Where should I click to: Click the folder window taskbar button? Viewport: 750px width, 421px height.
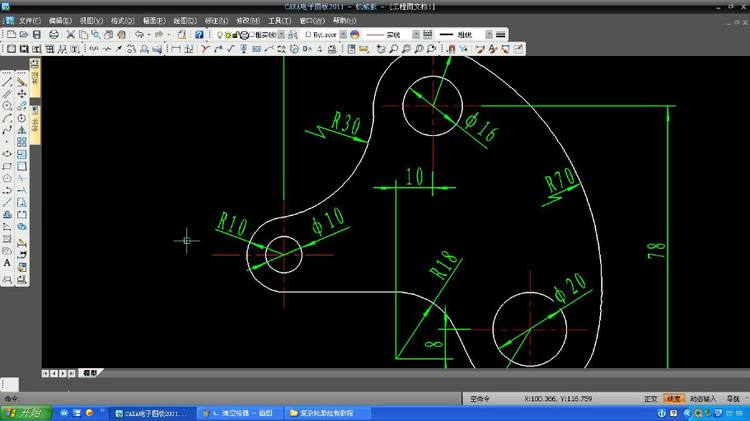326,413
